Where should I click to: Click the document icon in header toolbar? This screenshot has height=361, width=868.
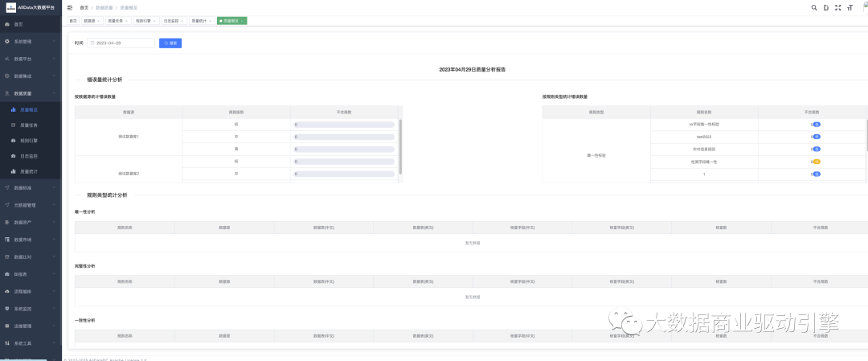pos(826,7)
